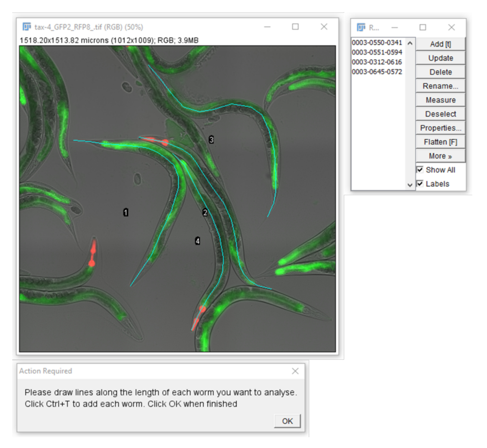Maximize the tax-4 image window
Viewport: 487px width, 448px height.
[x=295, y=27]
